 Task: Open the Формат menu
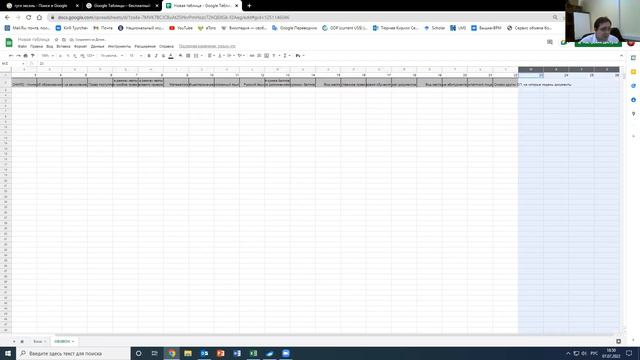80,47
